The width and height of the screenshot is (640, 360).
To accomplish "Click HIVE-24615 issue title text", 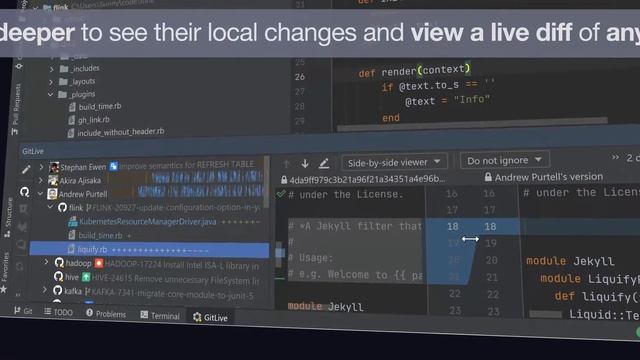I will pyautogui.click(x=176, y=280).
